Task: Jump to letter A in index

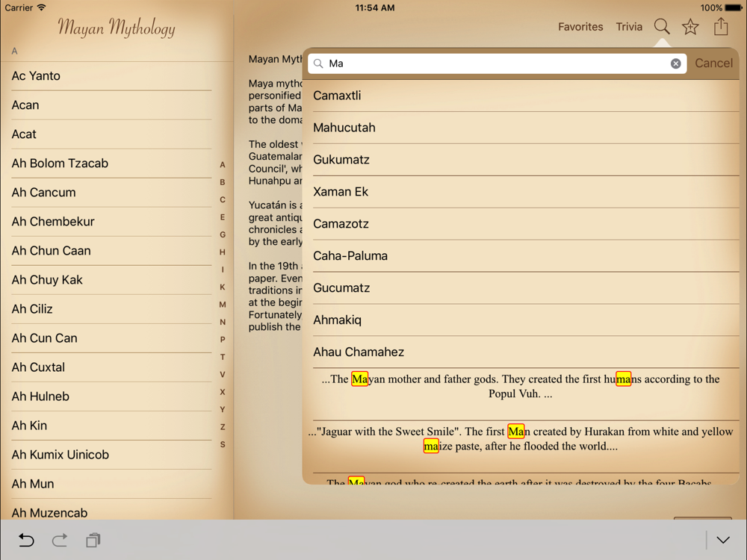Action: (x=223, y=165)
